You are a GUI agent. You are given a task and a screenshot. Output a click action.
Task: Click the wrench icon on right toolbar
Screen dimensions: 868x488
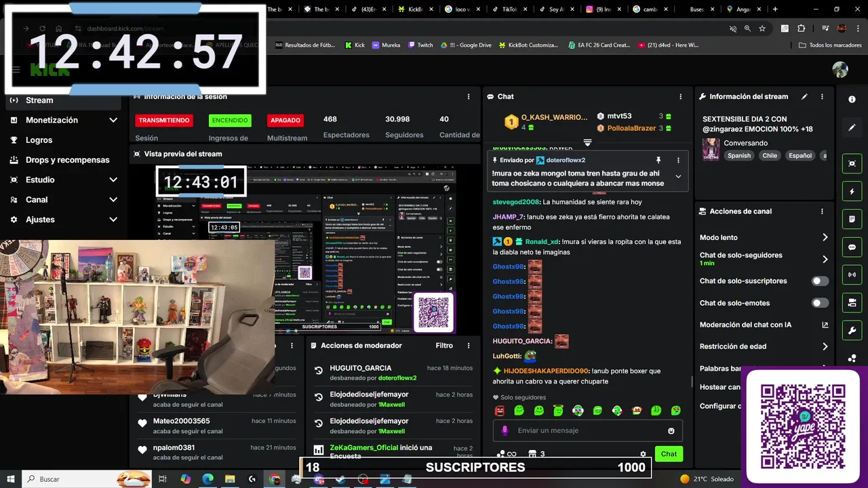pyautogui.click(x=852, y=331)
